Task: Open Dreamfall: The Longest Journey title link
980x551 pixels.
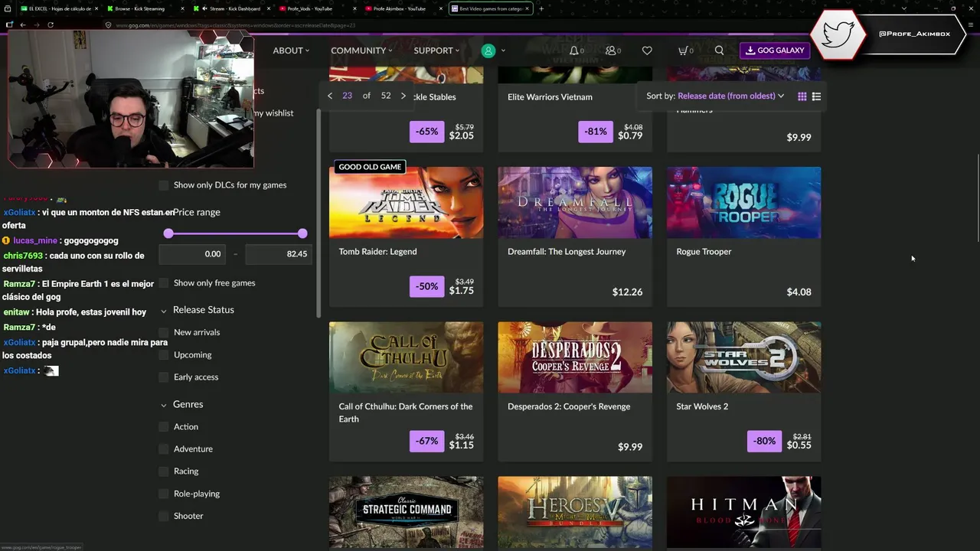Action: tap(567, 252)
